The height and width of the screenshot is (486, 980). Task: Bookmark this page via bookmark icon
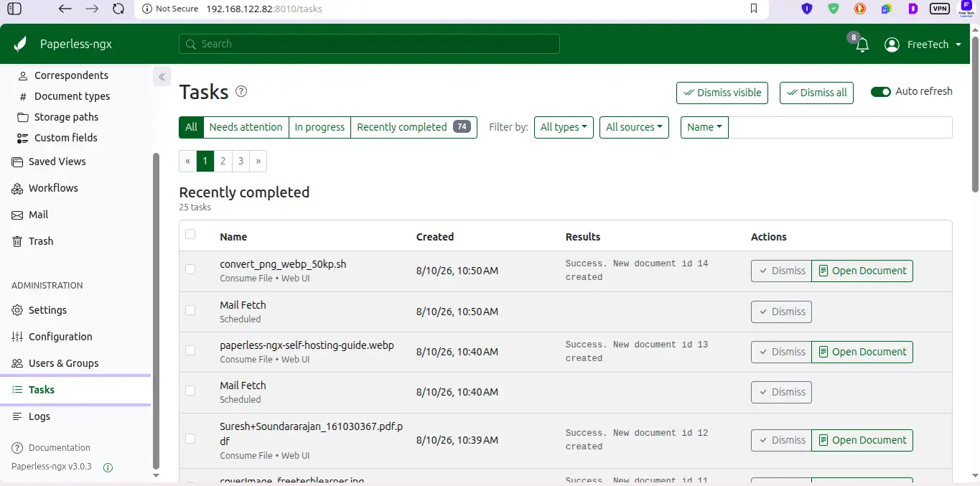click(753, 9)
